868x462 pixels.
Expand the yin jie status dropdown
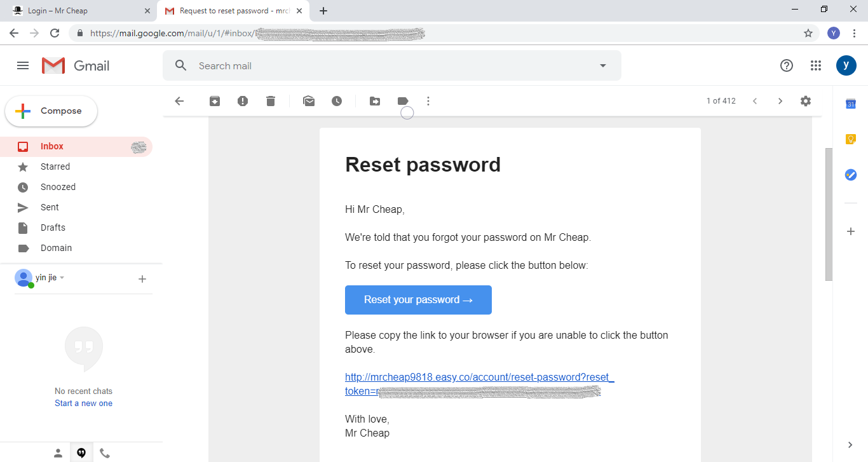[x=62, y=278]
